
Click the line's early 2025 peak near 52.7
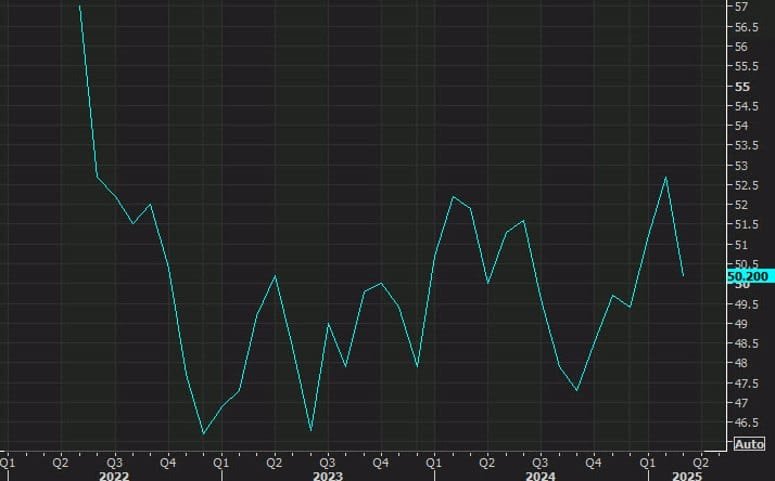coord(665,177)
